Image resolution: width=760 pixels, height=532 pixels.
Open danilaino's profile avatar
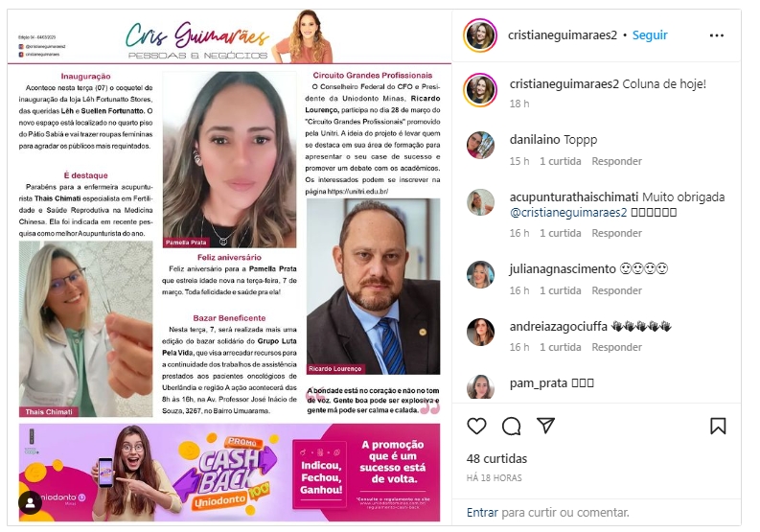[480, 145]
